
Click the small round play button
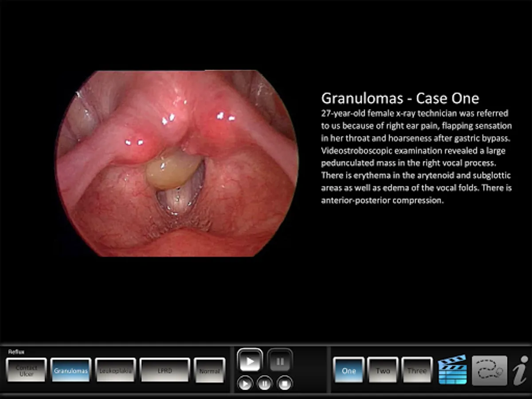pyautogui.click(x=245, y=383)
